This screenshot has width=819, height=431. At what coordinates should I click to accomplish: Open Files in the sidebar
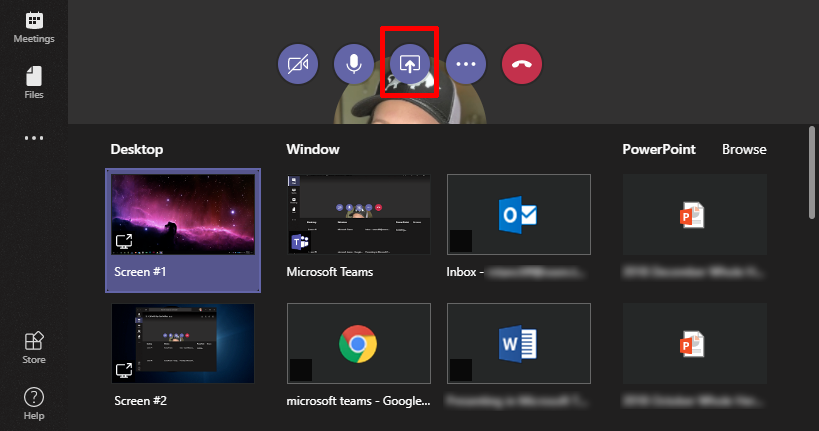pyautogui.click(x=34, y=83)
